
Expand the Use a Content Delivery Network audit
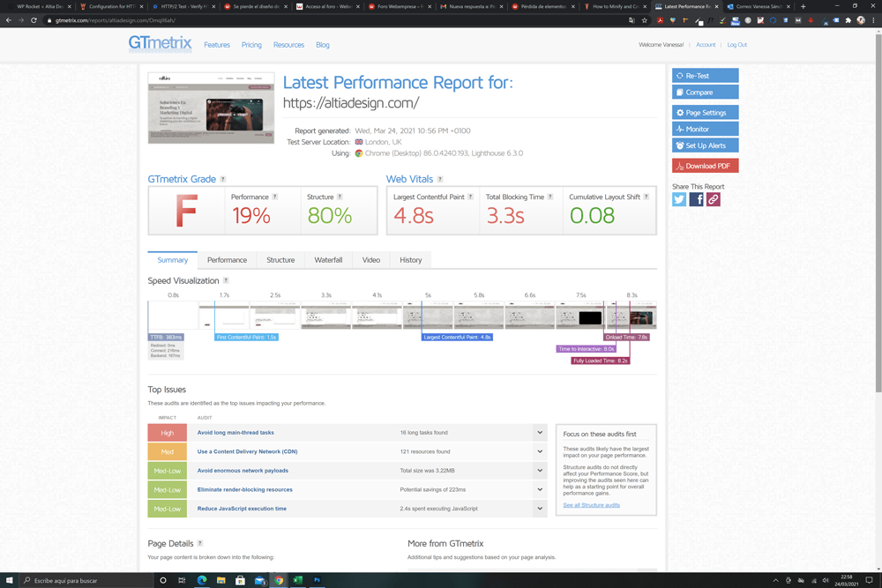[x=540, y=451]
